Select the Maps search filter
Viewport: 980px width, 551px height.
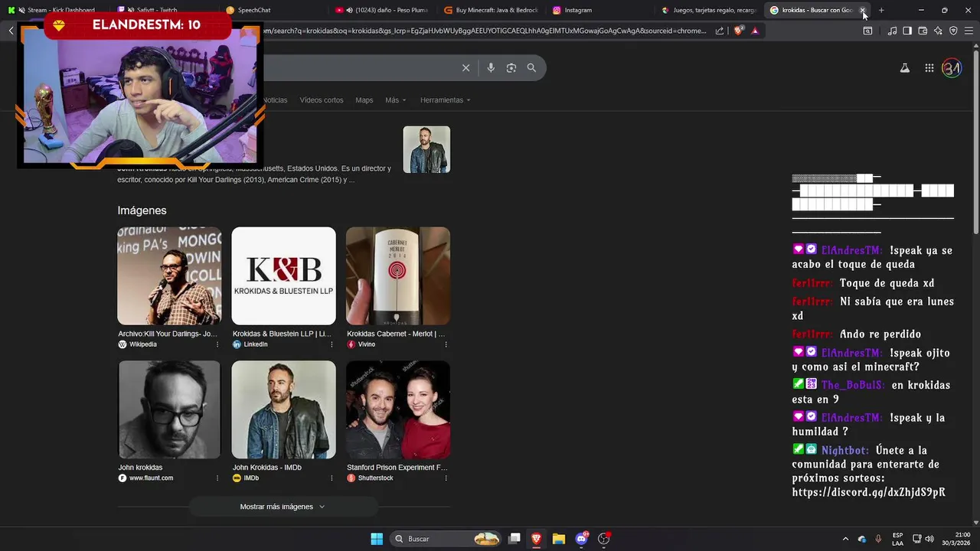tap(364, 100)
